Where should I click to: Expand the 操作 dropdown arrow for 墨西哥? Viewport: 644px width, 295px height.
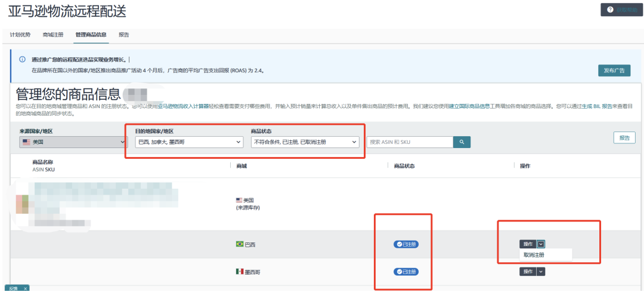coord(541,272)
